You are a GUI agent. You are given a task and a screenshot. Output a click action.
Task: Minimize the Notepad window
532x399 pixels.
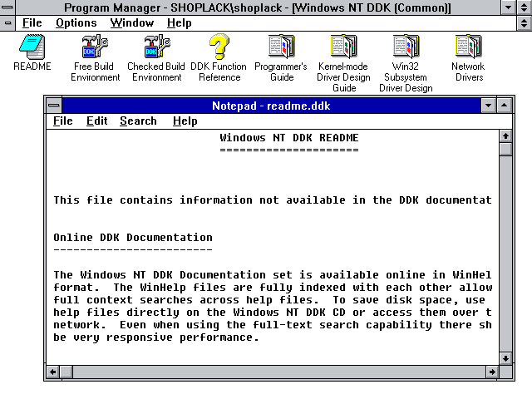tap(489, 106)
